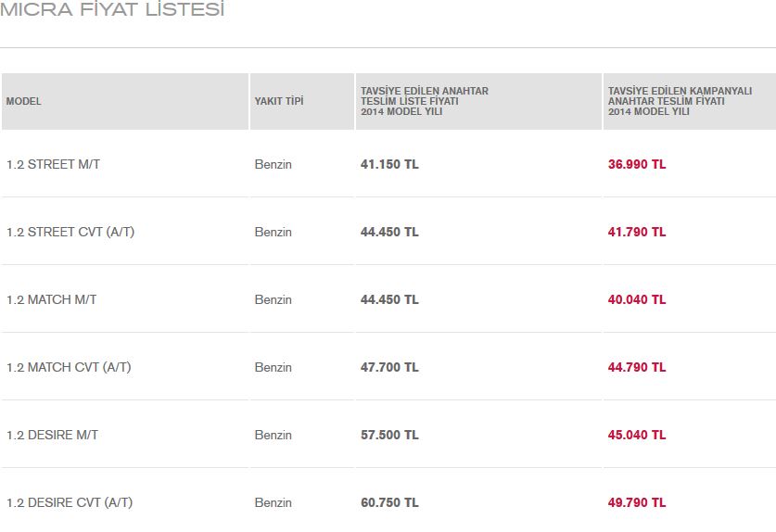Image resolution: width=776 pixels, height=532 pixels.
Task: Click the 41.790 TL campaign price
Action: pos(636,232)
